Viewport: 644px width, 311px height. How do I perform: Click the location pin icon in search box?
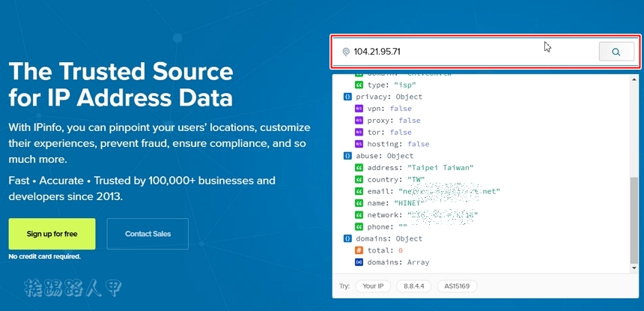346,52
